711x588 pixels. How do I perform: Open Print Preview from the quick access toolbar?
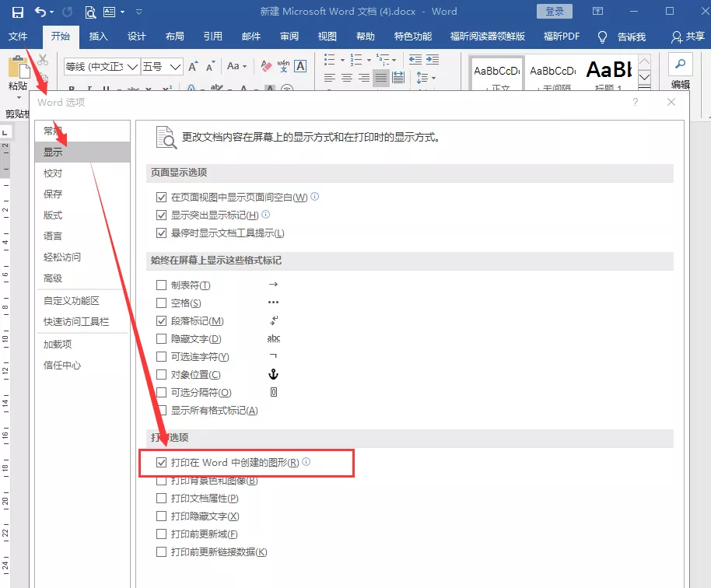pyautogui.click(x=90, y=12)
